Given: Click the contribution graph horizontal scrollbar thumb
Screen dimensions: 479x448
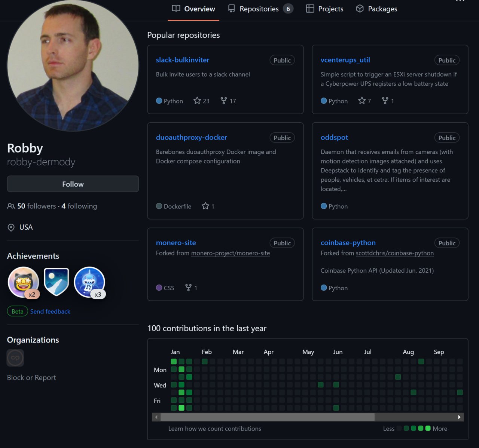Looking at the screenshot, I should tap(268, 417).
